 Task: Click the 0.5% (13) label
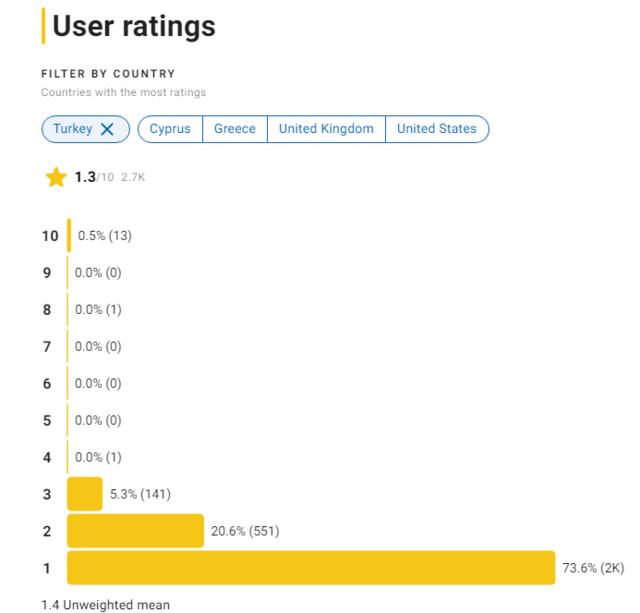tap(105, 236)
